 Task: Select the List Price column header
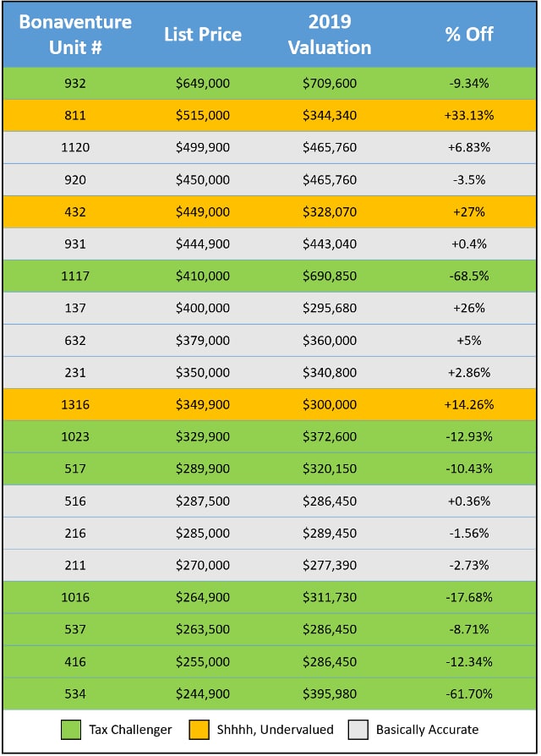click(203, 35)
